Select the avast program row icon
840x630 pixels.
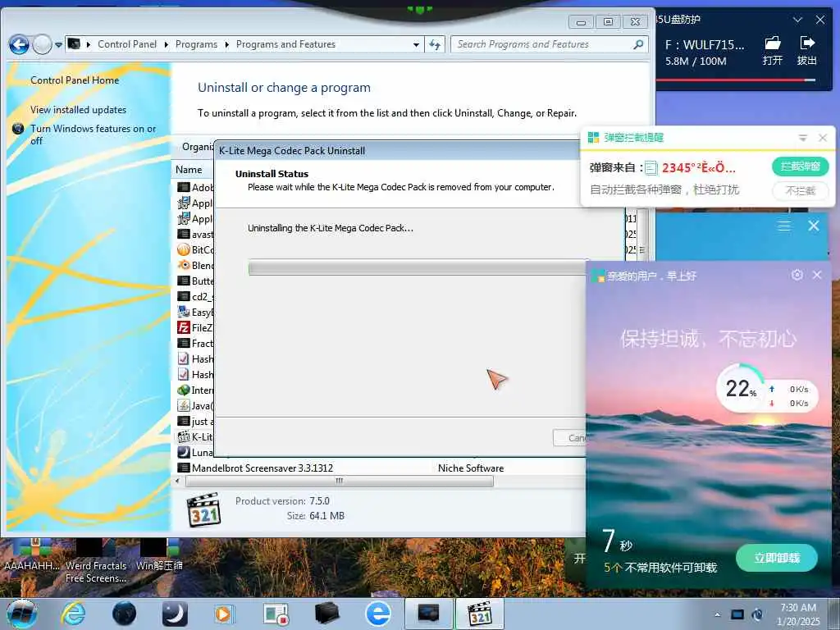[x=184, y=234]
